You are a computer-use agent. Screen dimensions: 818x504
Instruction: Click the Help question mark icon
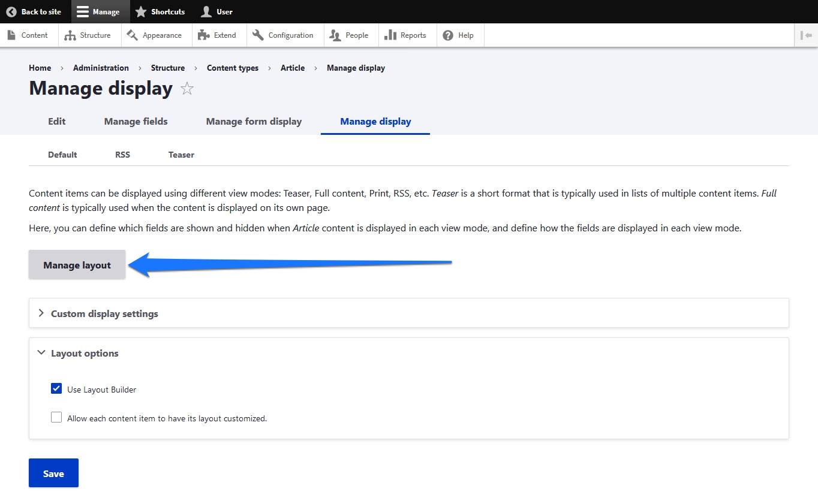pyautogui.click(x=448, y=35)
